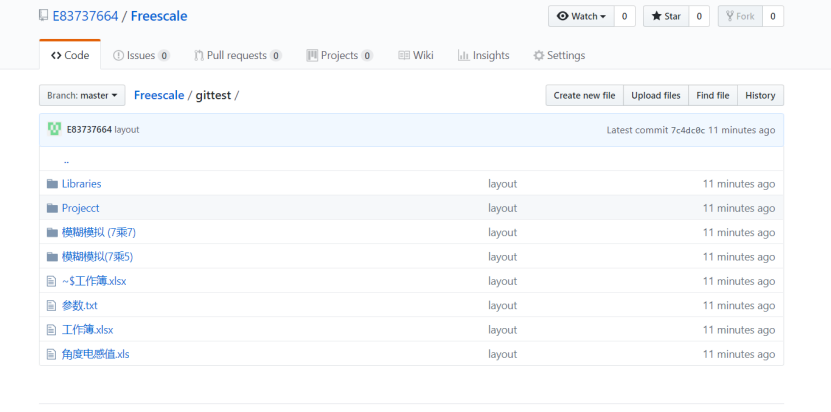
Task: Click the 参数.txt file icon
Action: point(52,305)
